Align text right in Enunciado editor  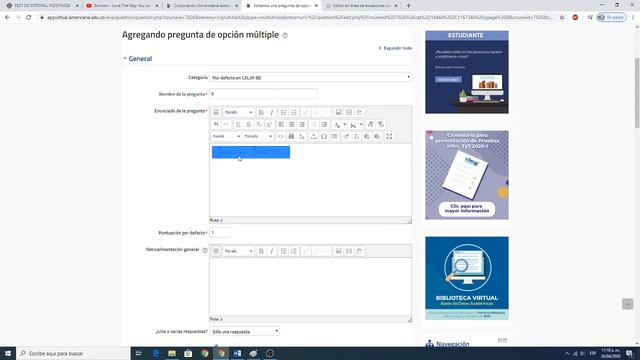click(302, 124)
